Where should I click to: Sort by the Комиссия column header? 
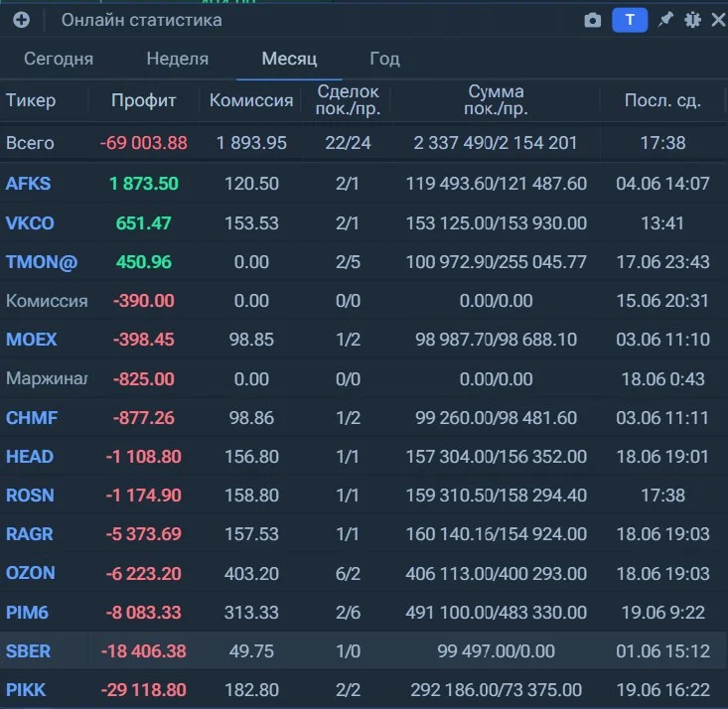(x=251, y=100)
